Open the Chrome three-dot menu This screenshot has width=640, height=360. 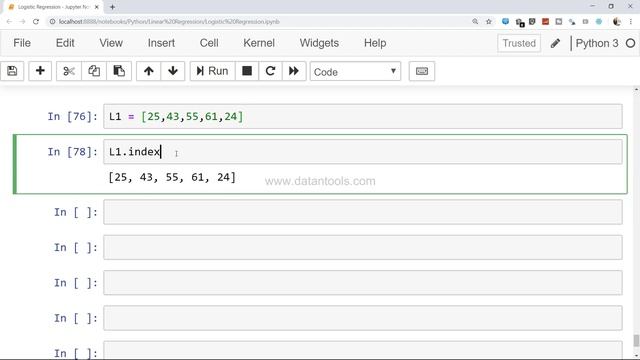(x=631, y=22)
